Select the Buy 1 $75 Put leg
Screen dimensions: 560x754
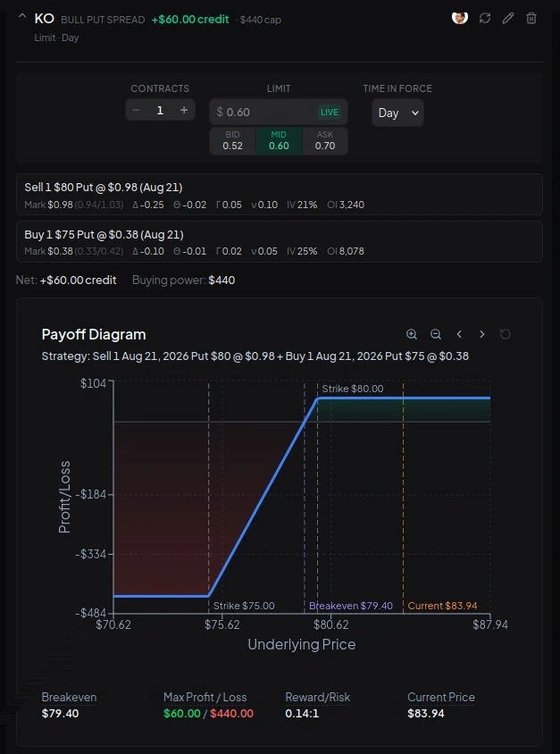(280, 241)
